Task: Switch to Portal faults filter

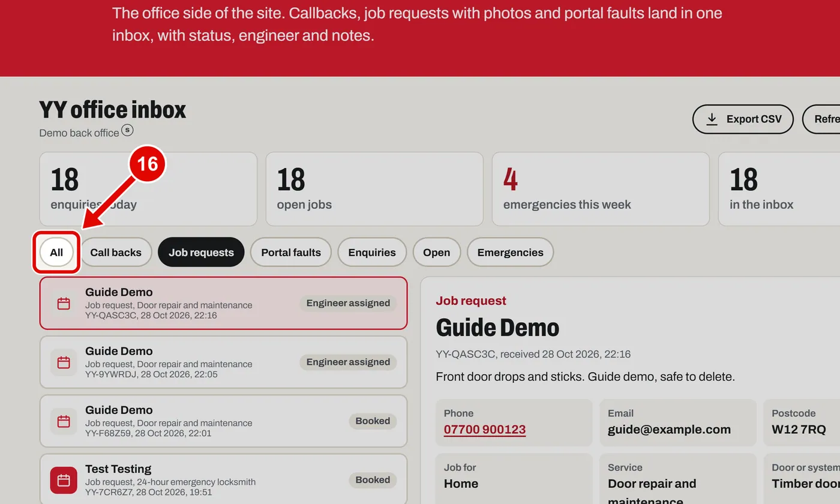Action: pos(291,253)
